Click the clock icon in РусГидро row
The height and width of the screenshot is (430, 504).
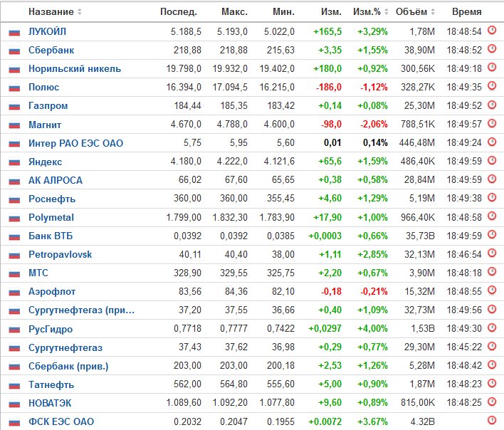click(x=492, y=327)
